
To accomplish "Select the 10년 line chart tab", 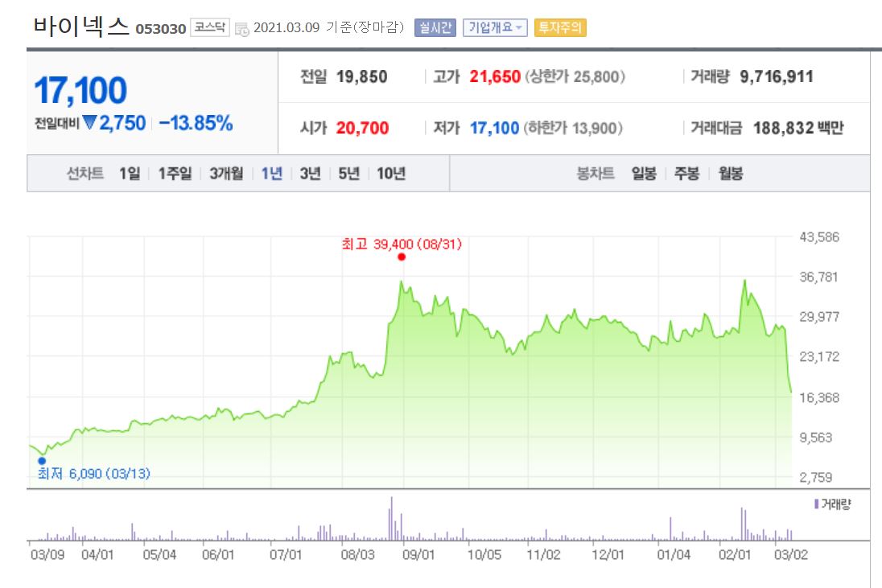I will tap(391, 174).
